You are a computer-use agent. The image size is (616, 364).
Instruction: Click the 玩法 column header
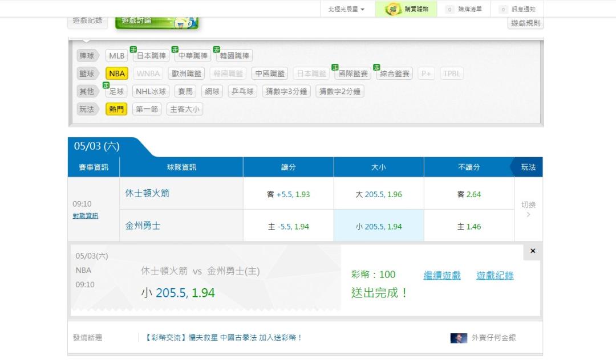[528, 167]
